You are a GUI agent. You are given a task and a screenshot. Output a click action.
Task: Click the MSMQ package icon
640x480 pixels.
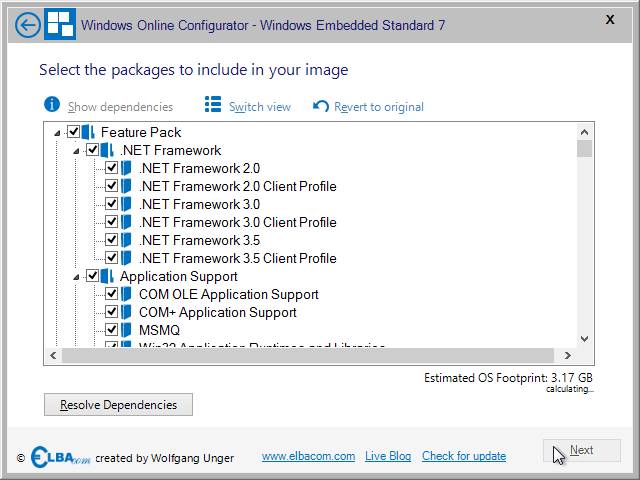click(126, 330)
